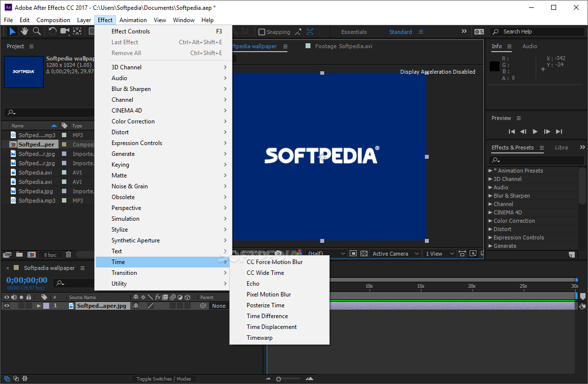Zoom in timeline with large mountains icon

pyautogui.click(x=309, y=379)
